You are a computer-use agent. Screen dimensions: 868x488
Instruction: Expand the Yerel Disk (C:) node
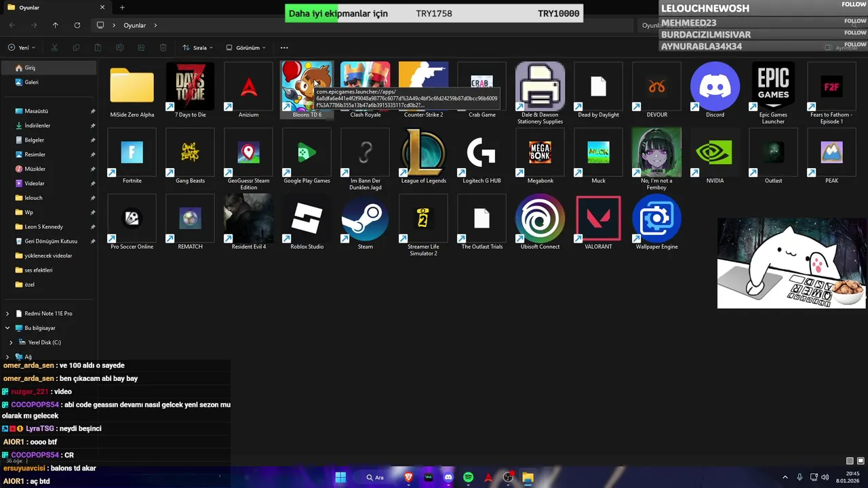pyautogui.click(x=11, y=342)
